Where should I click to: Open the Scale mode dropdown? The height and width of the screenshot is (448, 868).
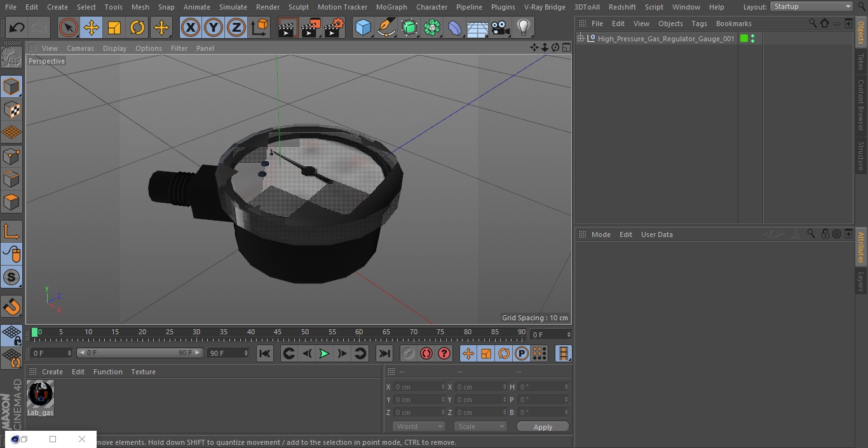click(480, 426)
